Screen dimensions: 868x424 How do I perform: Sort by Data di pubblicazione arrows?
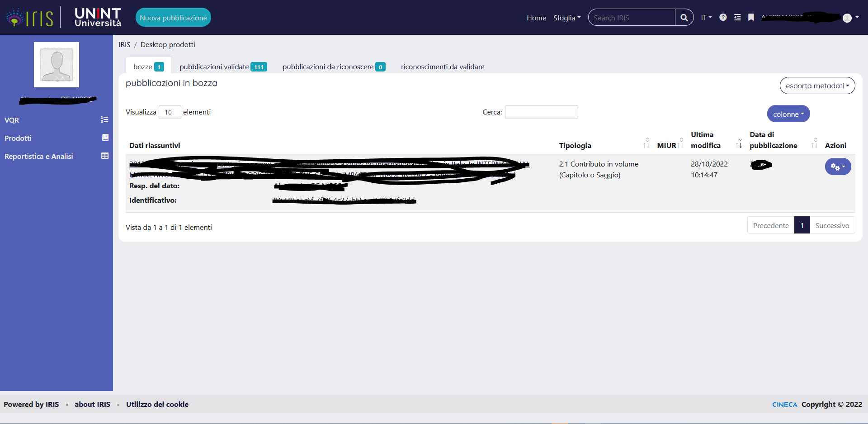(815, 143)
